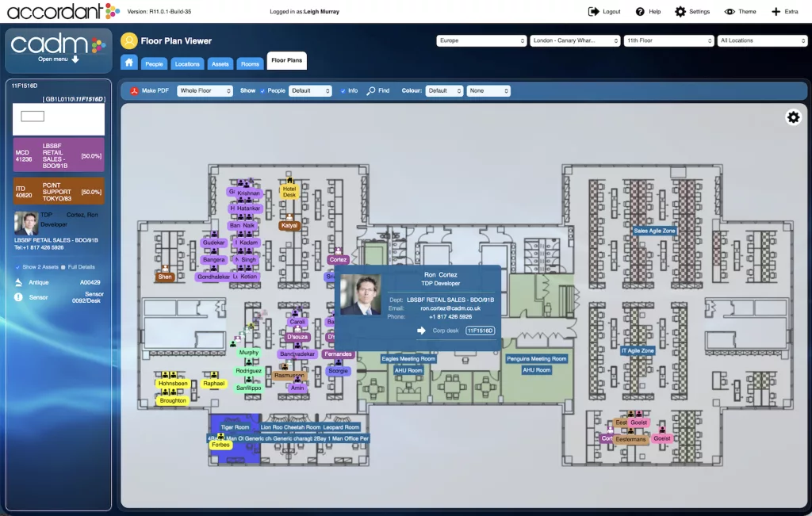The width and height of the screenshot is (812, 516).
Task: Click the Fernandes desk label
Action: click(338, 354)
